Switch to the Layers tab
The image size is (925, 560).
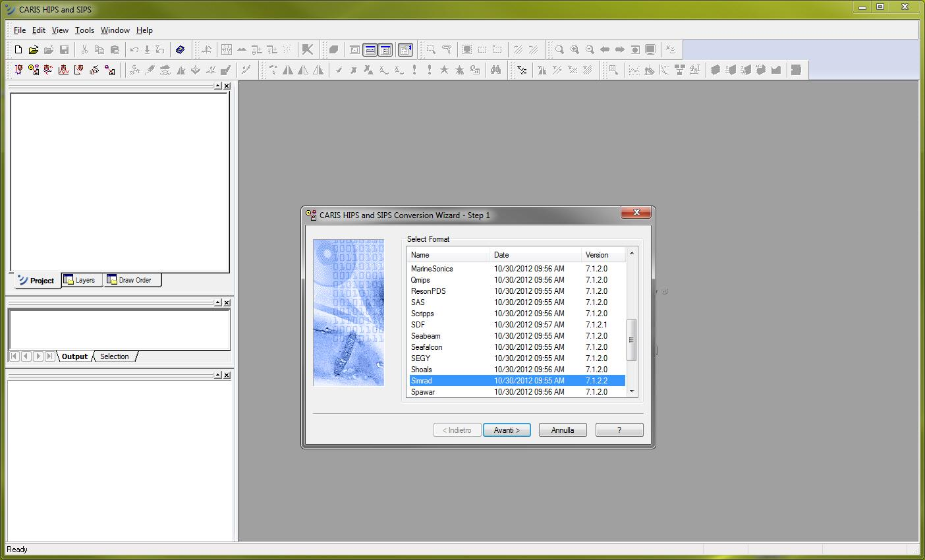point(81,280)
